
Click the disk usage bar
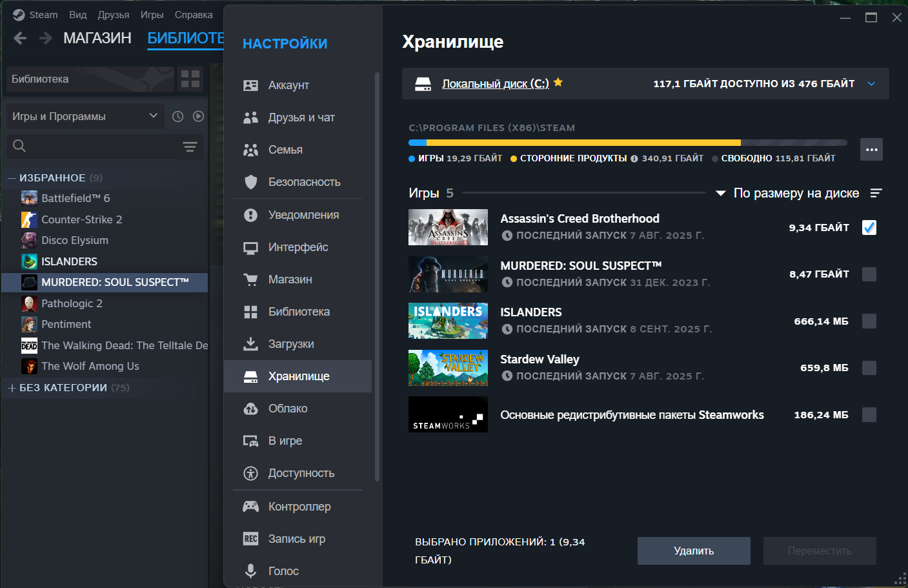coord(628,143)
